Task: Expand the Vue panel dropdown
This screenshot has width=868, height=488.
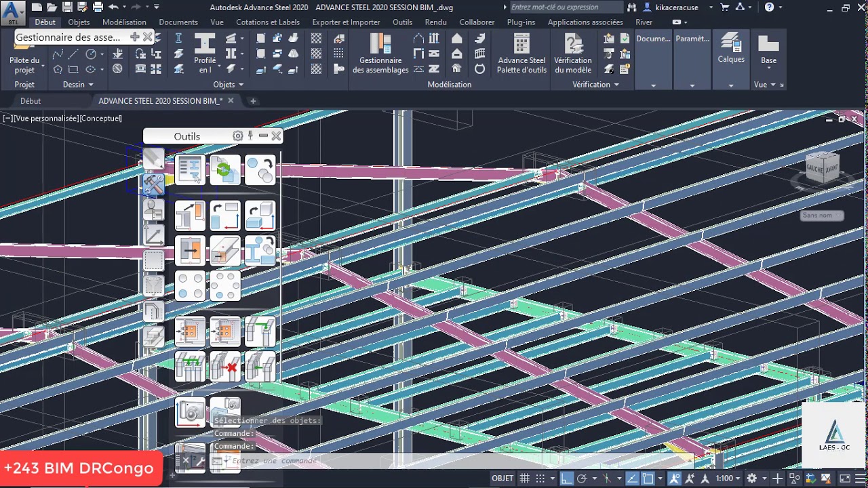Action: click(772, 85)
